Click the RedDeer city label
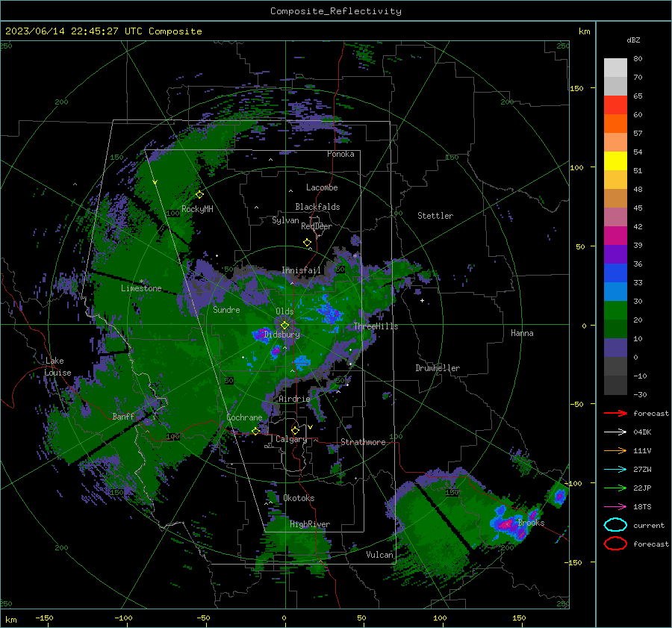Viewport: 672px width, 628px height. (x=317, y=226)
